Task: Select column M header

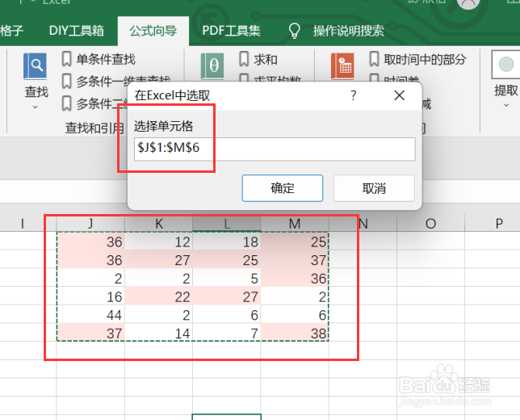Action: 295,223
